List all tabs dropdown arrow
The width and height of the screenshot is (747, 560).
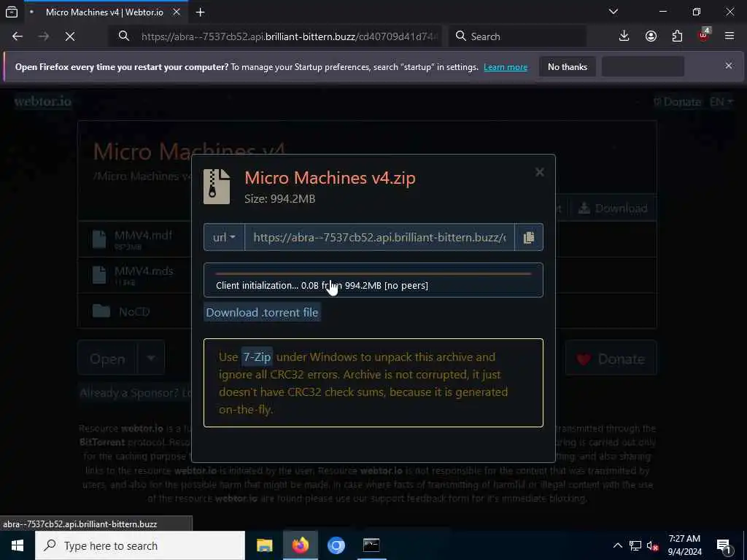pos(614,12)
